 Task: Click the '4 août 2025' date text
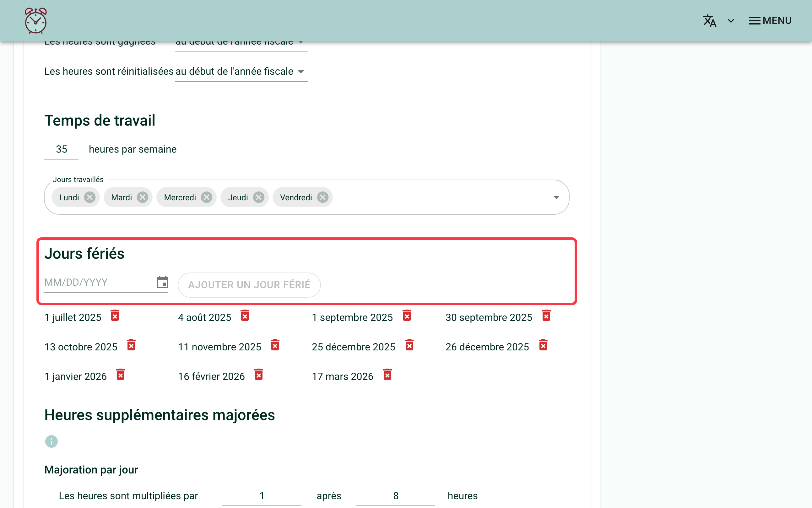pyautogui.click(x=205, y=317)
